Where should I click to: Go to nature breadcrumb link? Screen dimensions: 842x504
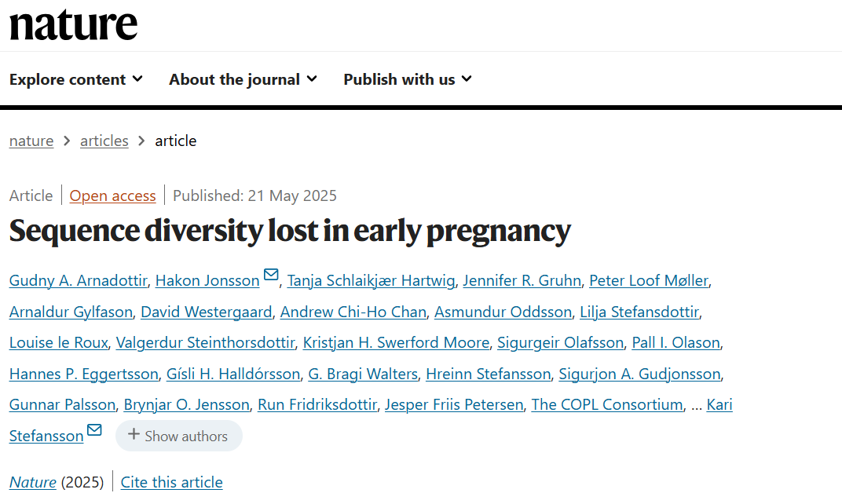tap(31, 141)
